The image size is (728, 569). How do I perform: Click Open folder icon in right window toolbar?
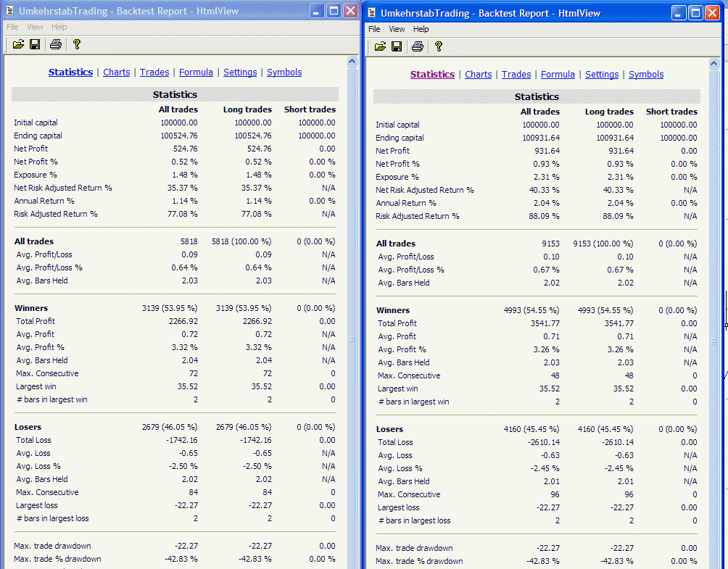[380, 46]
